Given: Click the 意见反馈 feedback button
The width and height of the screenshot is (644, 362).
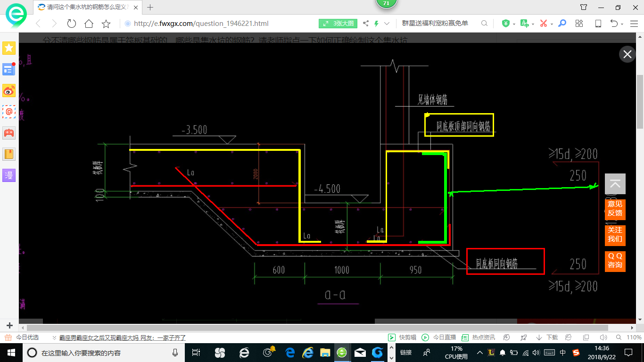Looking at the screenshot, I should tap(615, 209).
